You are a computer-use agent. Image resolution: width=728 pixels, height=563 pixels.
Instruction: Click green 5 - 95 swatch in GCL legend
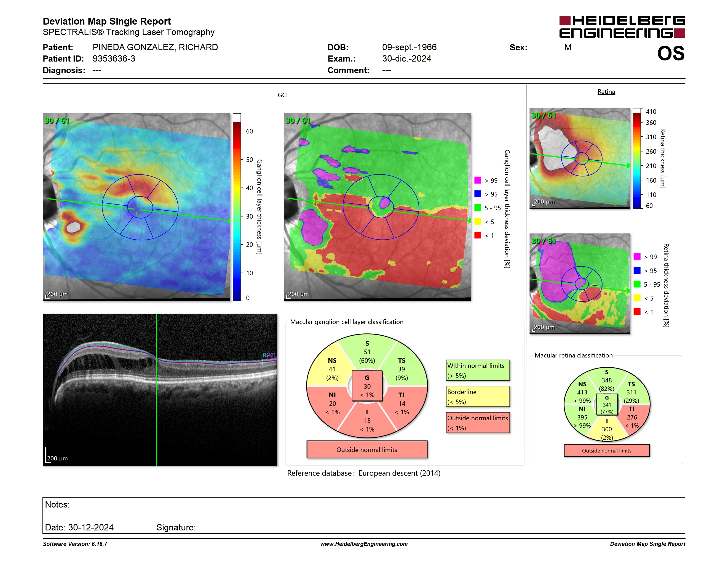click(x=478, y=208)
